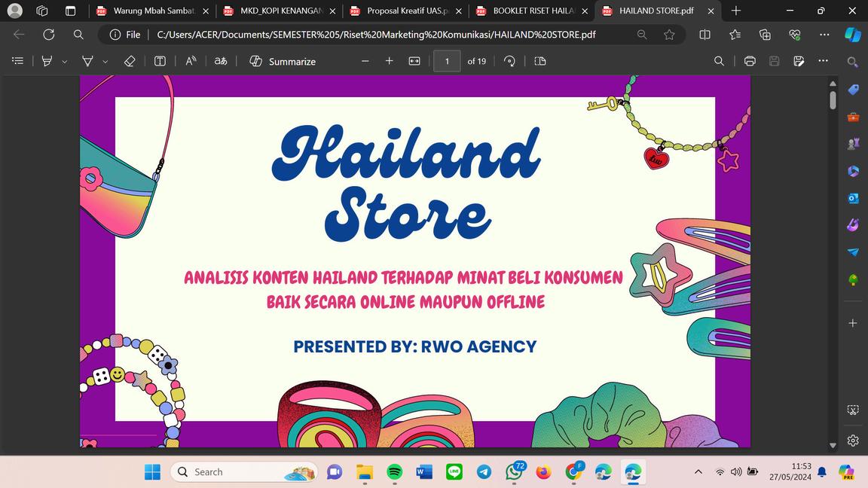
Task: Refresh the current page
Action: [x=49, y=35]
